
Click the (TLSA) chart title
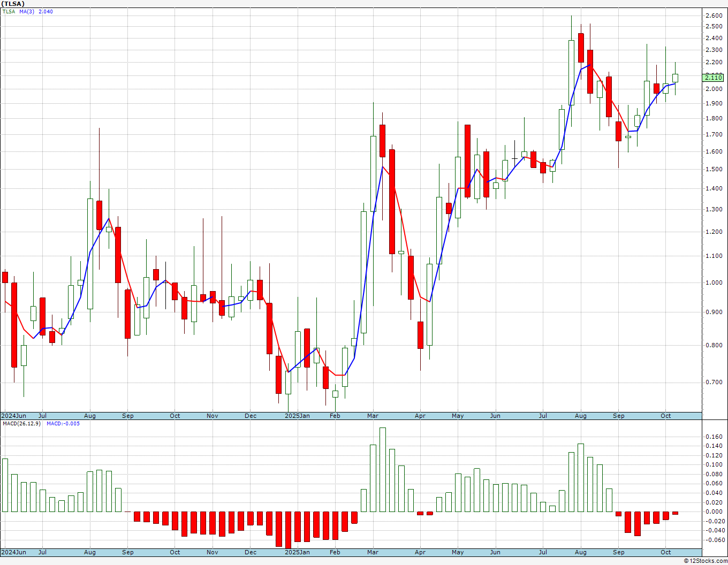(12, 4)
